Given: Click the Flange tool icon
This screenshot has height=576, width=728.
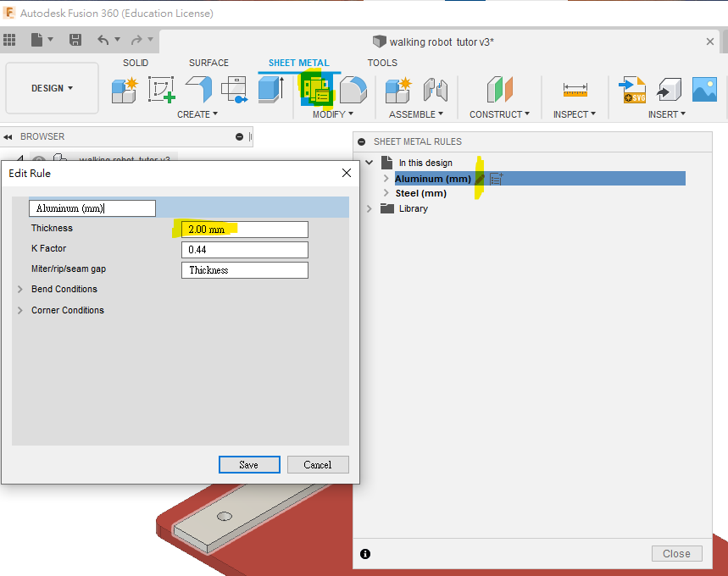Looking at the screenshot, I should (x=197, y=89).
